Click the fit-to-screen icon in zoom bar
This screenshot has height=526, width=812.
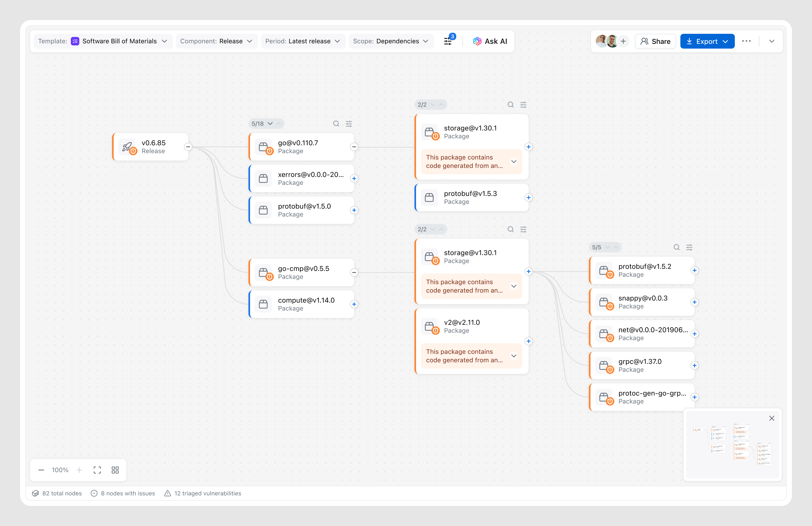(x=97, y=470)
